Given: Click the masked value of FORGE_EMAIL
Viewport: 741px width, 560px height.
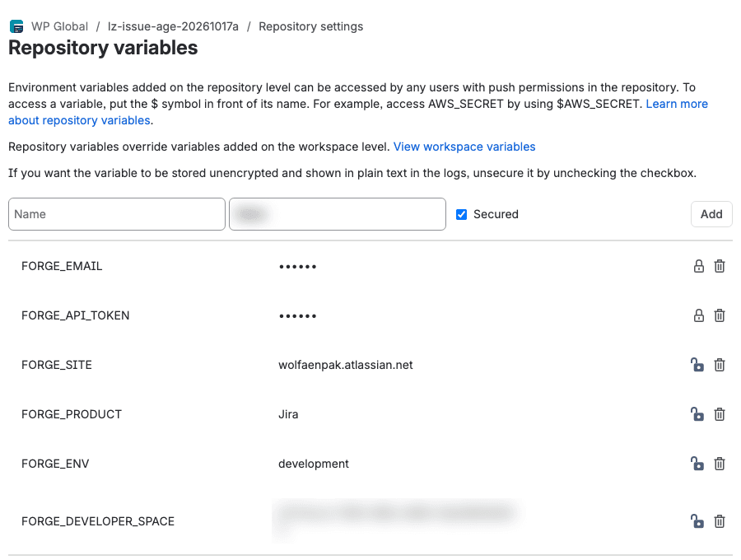Looking at the screenshot, I should pyautogui.click(x=298, y=267).
